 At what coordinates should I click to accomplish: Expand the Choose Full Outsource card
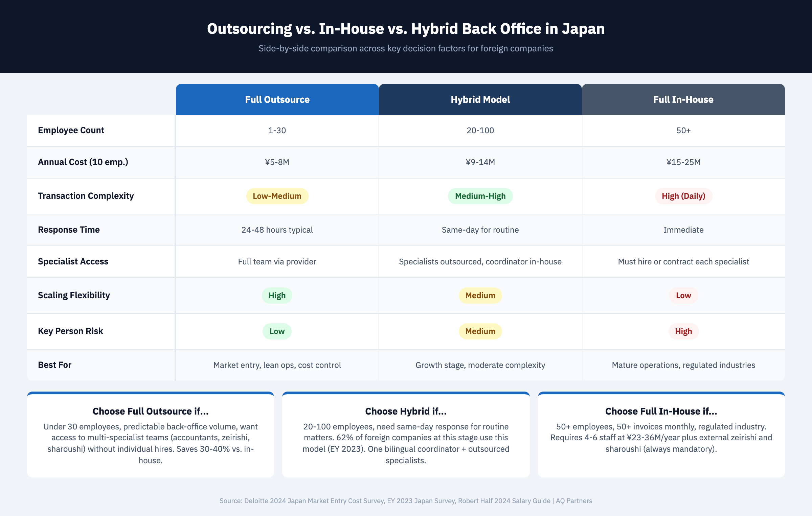[x=151, y=436]
